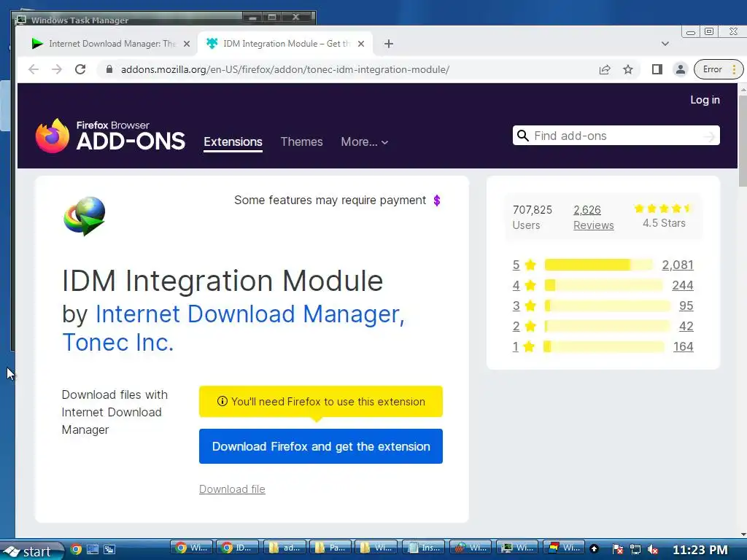Open the Themes section
747x560 pixels.
pos(301,142)
